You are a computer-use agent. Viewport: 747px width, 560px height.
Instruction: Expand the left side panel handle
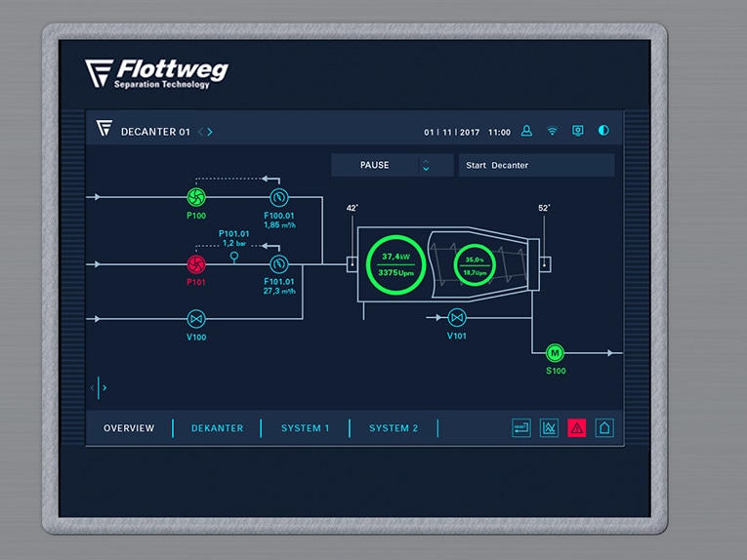click(x=99, y=387)
